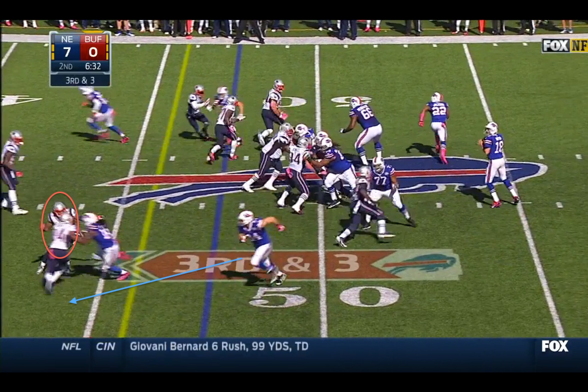588x392 pixels.
Task: Click Buffalo's score of 0
Action: pyautogui.click(x=93, y=52)
